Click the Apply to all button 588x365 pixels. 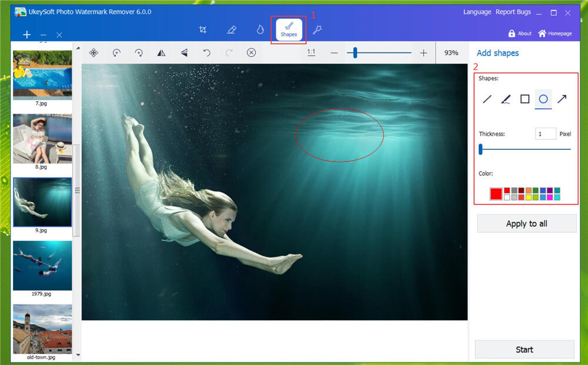[526, 223]
